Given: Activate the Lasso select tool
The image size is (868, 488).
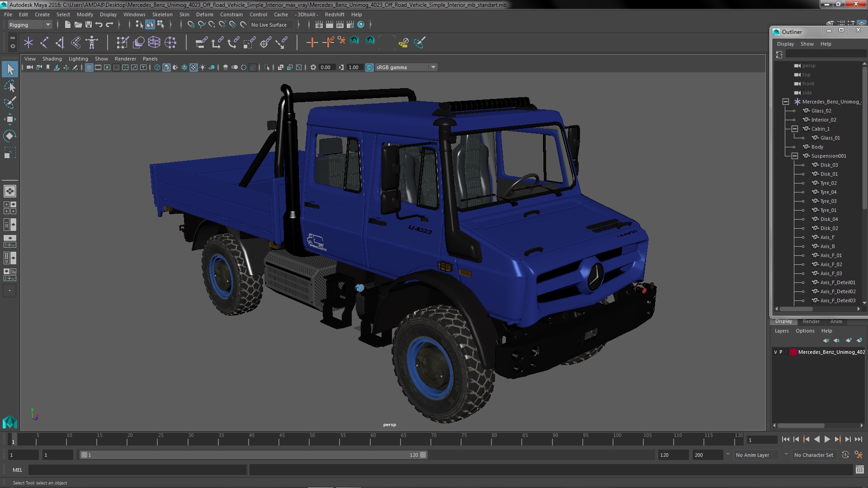Looking at the screenshot, I should [x=9, y=86].
